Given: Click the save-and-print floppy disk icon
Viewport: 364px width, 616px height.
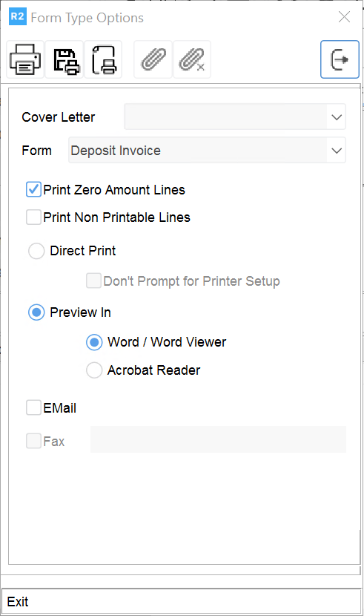Looking at the screenshot, I should click(64, 59).
